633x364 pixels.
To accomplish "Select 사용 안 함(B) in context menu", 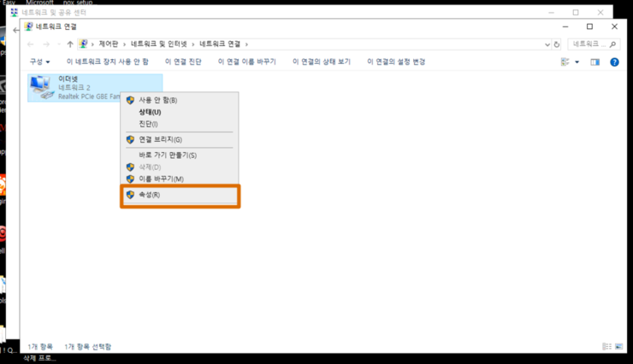I will [x=157, y=100].
